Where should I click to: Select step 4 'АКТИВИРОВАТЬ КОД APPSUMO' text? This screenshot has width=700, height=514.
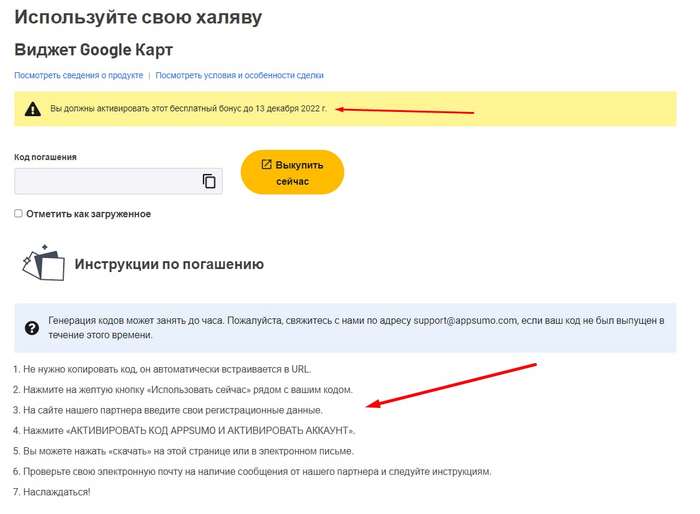point(184,430)
